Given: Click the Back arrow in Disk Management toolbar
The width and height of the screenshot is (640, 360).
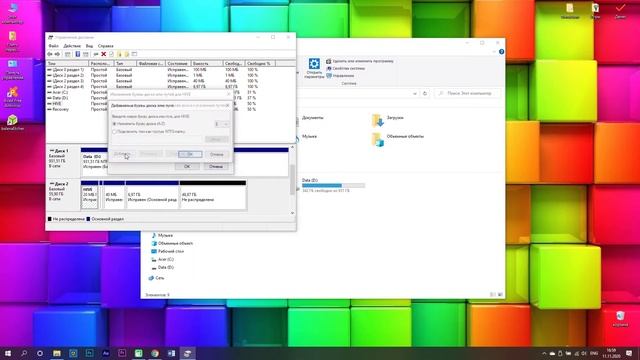Looking at the screenshot, I should 50,54.
